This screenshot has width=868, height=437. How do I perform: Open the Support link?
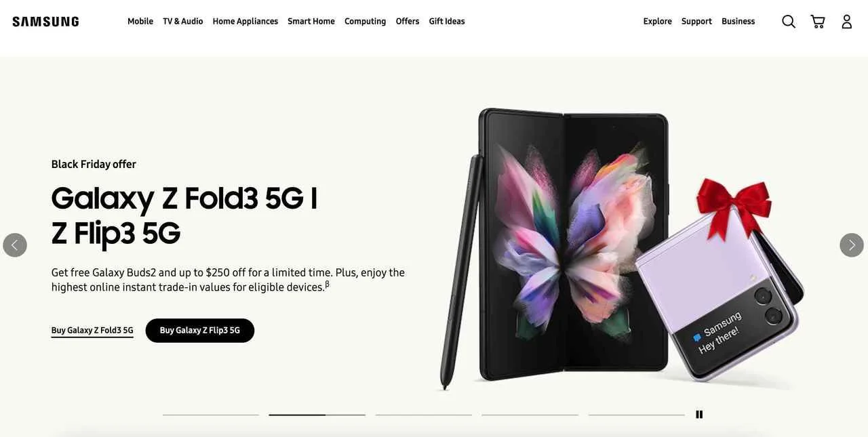coord(696,21)
